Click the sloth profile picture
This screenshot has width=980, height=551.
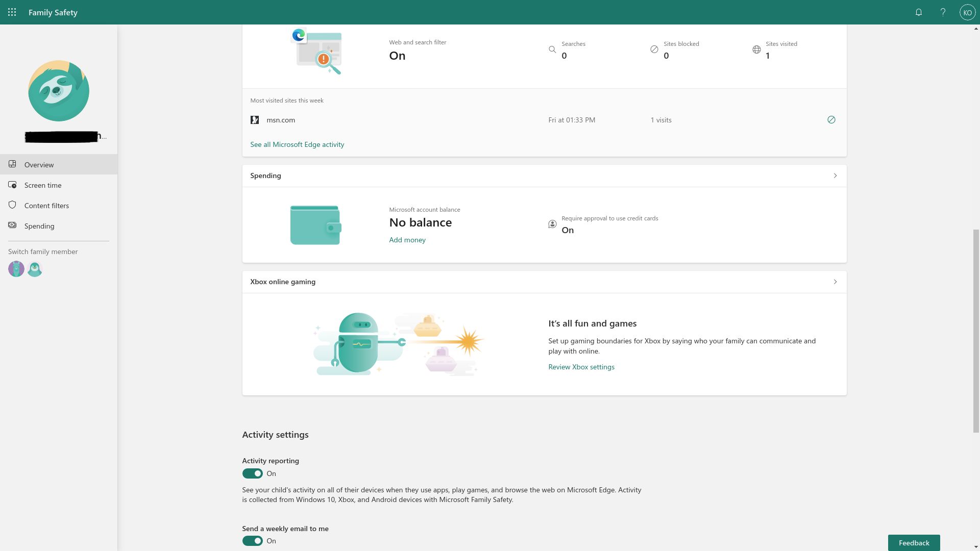click(x=59, y=91)
